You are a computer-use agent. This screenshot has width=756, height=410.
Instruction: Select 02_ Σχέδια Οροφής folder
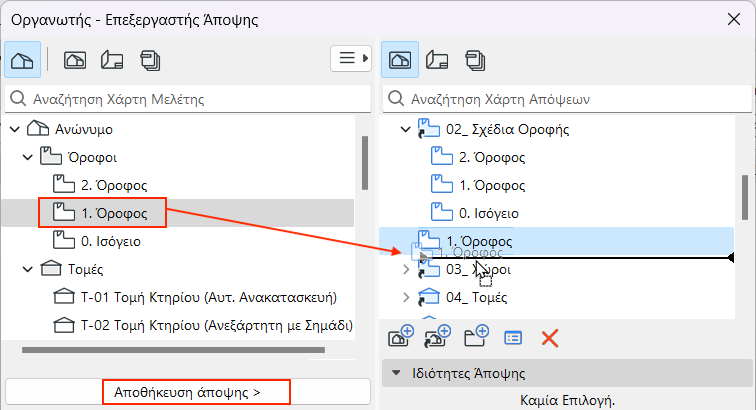coord(507,129)
